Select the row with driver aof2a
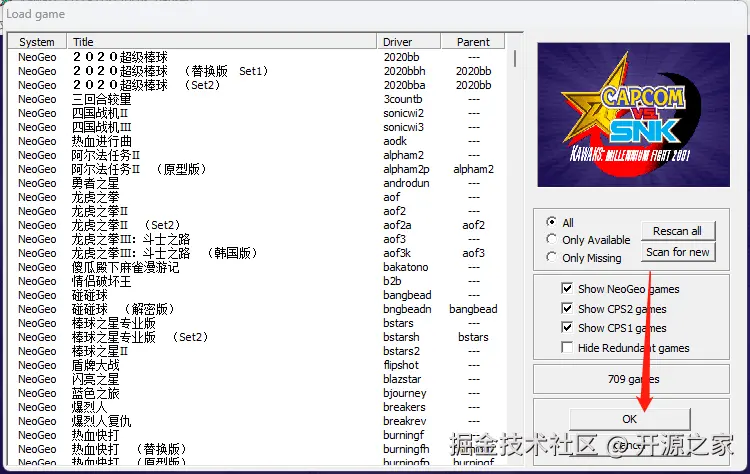Viewport: 750px width, 474px height. click(256, 225)
